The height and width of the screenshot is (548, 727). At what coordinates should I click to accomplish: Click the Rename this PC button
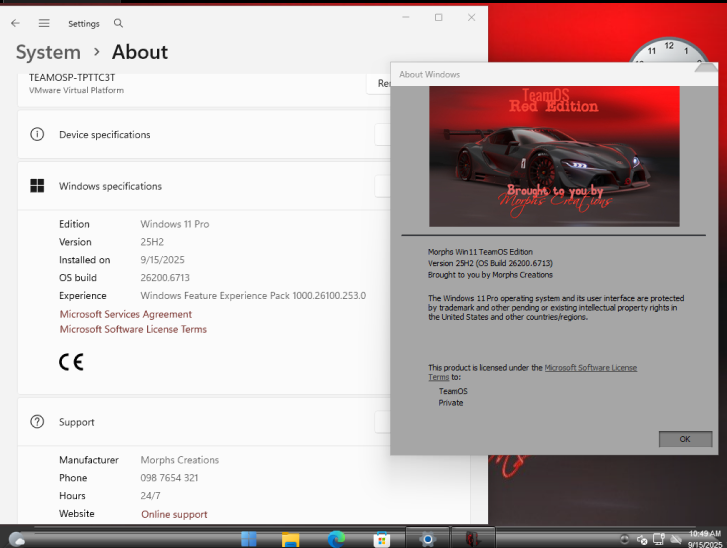(x=379, y=83)
